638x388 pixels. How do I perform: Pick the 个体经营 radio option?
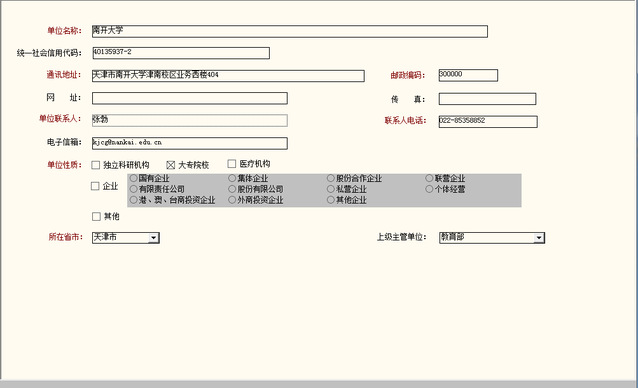429,189
